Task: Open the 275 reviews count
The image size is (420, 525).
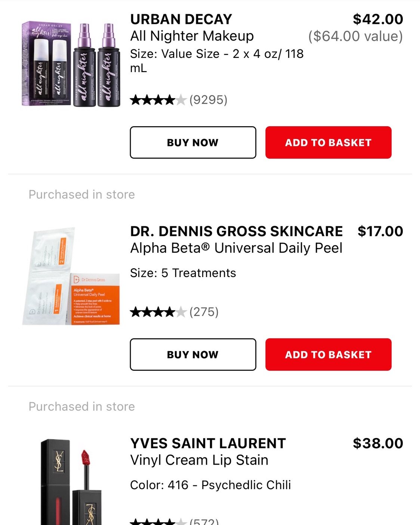Action: (x=204, y=312)
